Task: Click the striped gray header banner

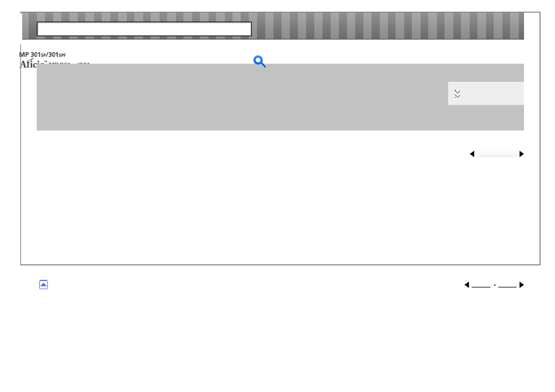Action: (x=273, y=26)
